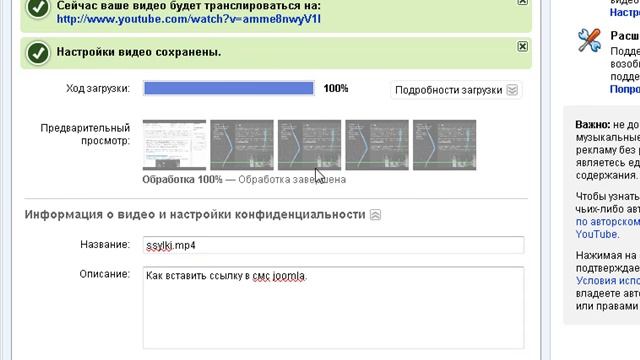640x360 pixels.
Task: Click the checkmark icon beside 'Настройки видео сохранены'
Action: (x=38, y=53)
